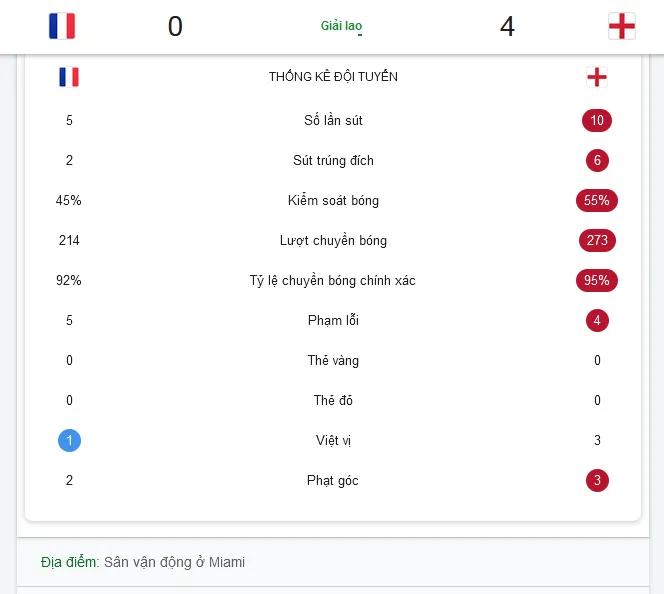The height and width of the screenshot is (594, 664).
Task: Click the red 95% pass accuracy badge
Action: (597, 280)
